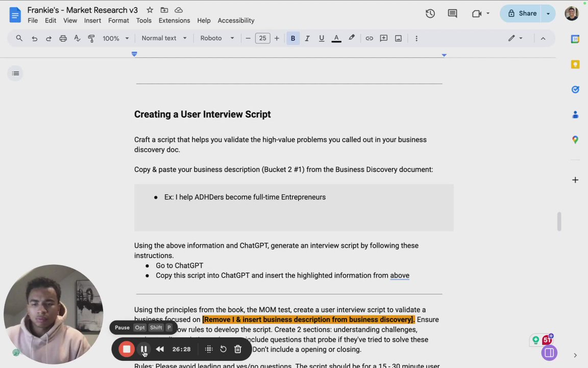Activate the paint format tool
The height and width of the screenshot is (368, 588).
[x=91, y=38]
